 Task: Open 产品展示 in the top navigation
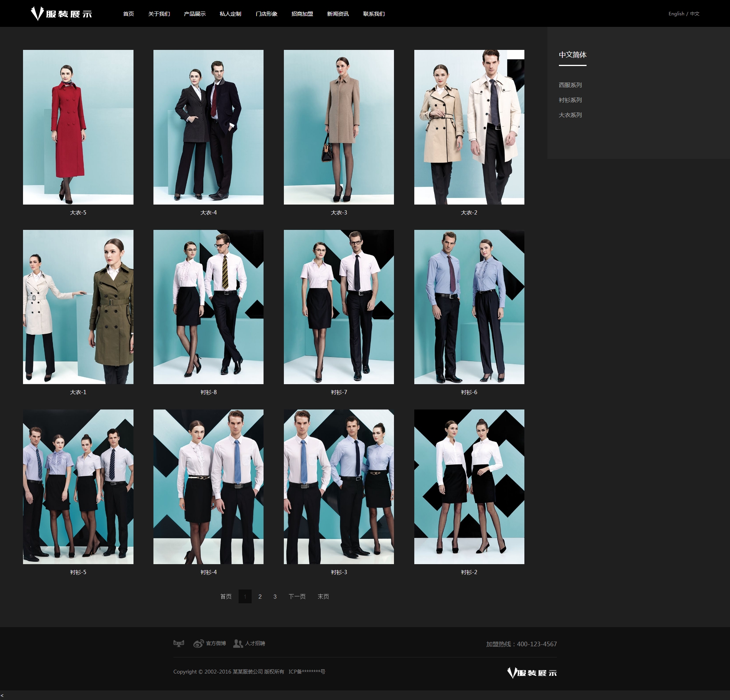(194, 14)
